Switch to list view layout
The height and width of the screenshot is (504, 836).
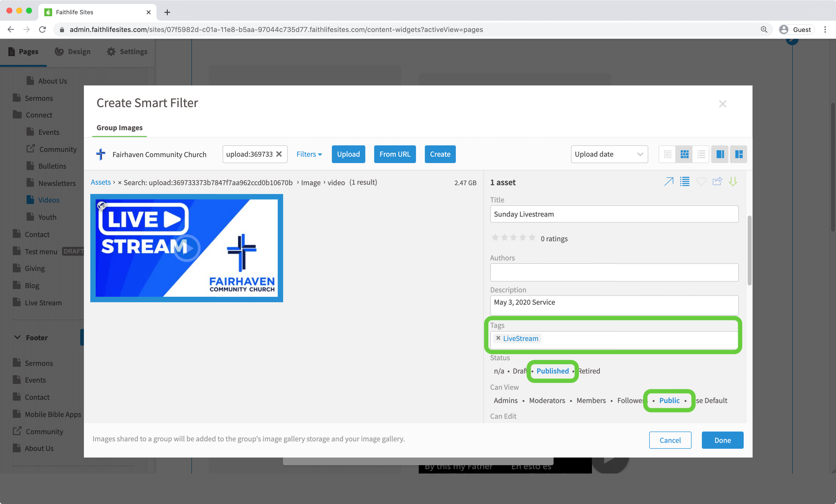pyautogui.click(x=701, y=154)
